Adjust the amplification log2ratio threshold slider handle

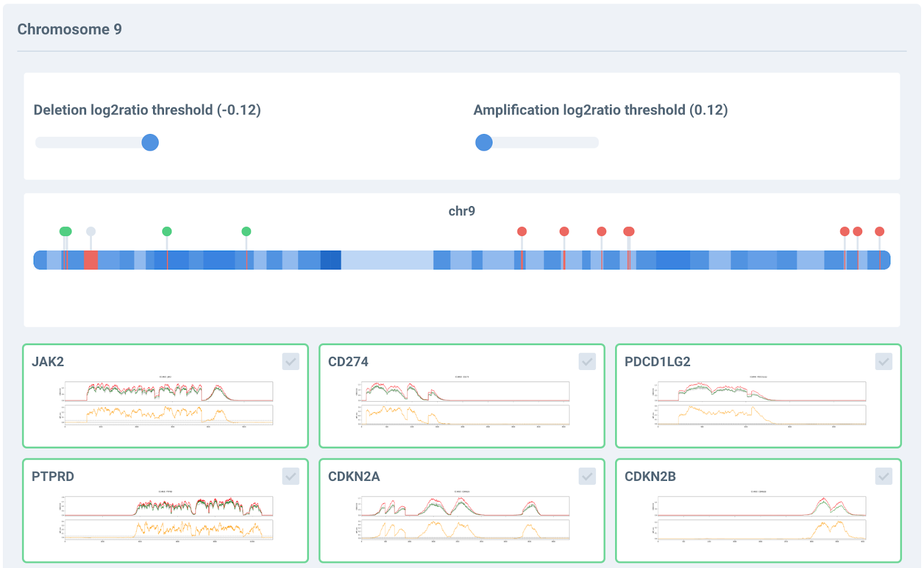point(484,143)
